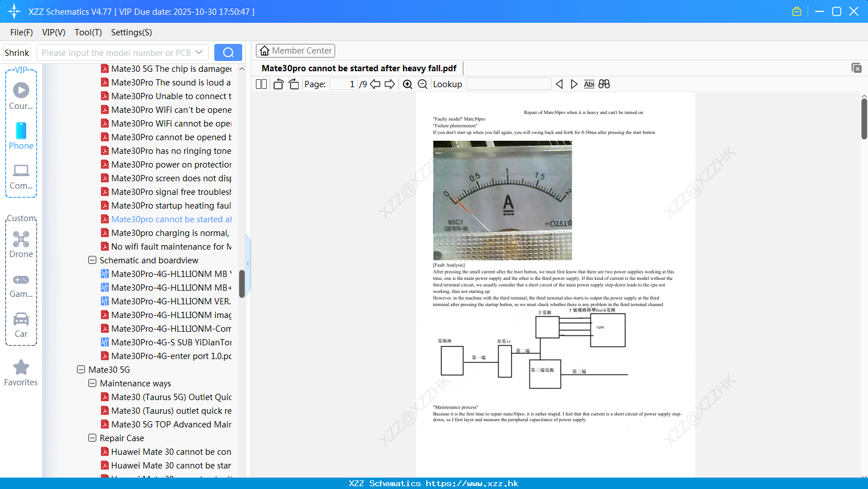868x489 pixels.
Task: Open Mate30 5G TOP Advanced Maintenance PDF
Action: pos(166,424)
